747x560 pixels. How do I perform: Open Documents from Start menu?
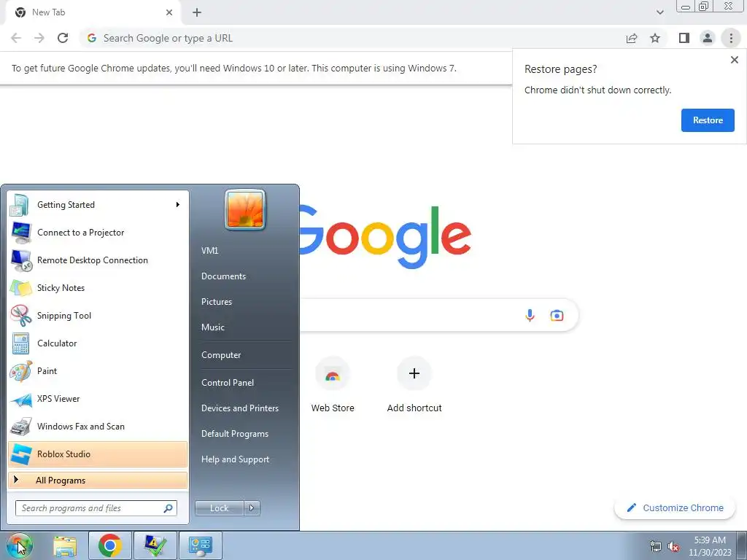[x=223, y=276]
